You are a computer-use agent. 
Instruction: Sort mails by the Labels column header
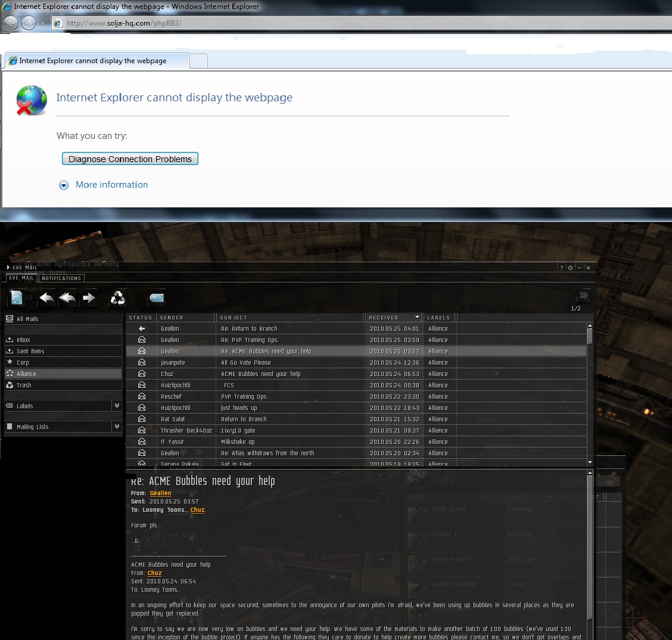[x=439, y=318]
